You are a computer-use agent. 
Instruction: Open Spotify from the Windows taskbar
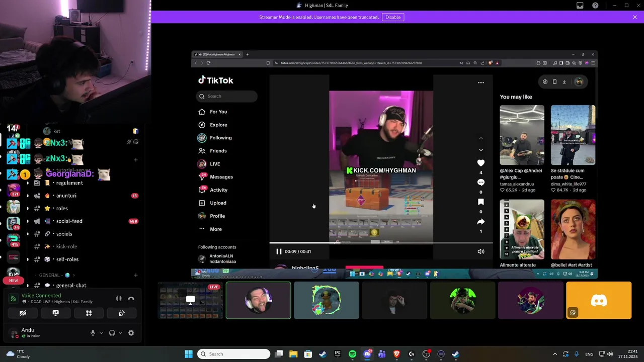pos(352,354)
